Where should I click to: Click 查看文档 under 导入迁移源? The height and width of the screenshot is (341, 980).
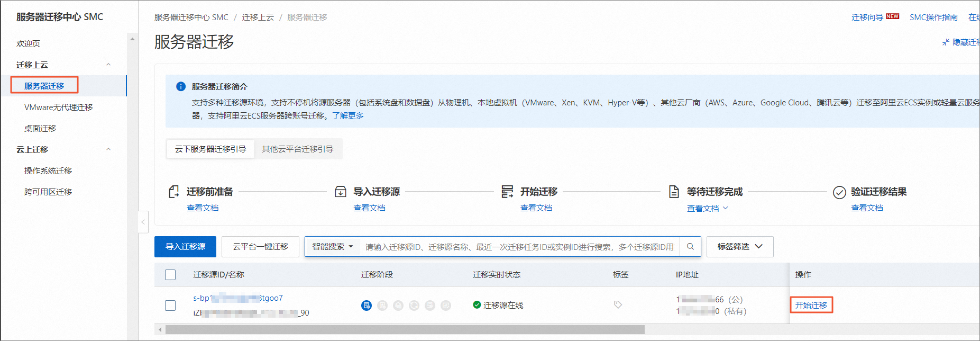click(369, 208)
